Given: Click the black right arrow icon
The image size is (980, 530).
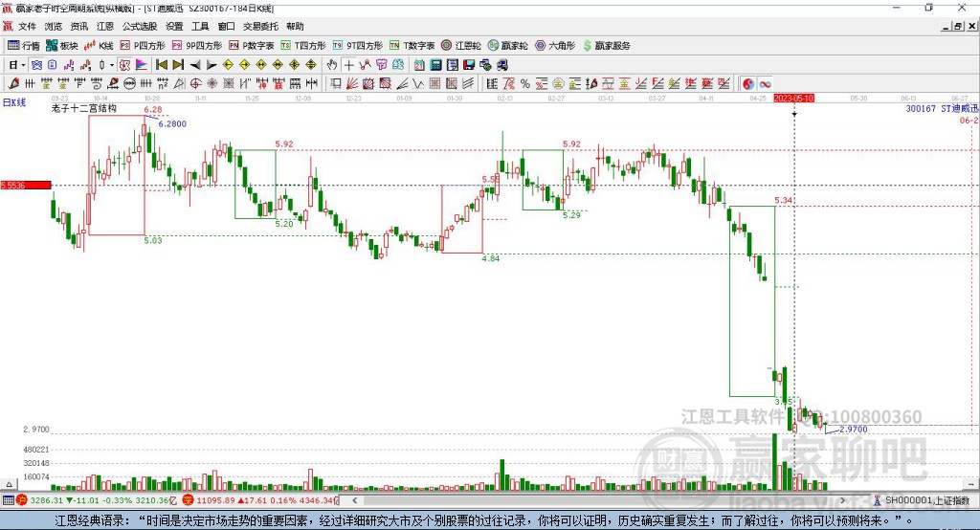Looking at the screenshot, I should click(x=212, y=65).
